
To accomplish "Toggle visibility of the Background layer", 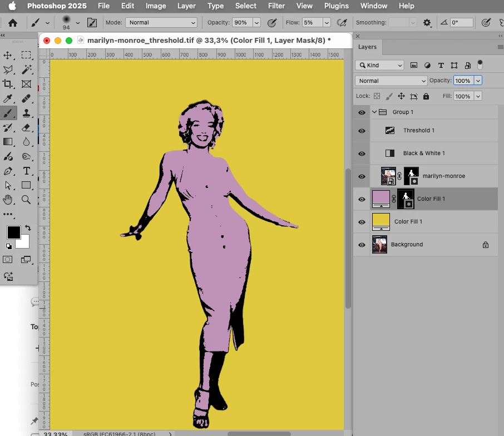I will point(362,245).
